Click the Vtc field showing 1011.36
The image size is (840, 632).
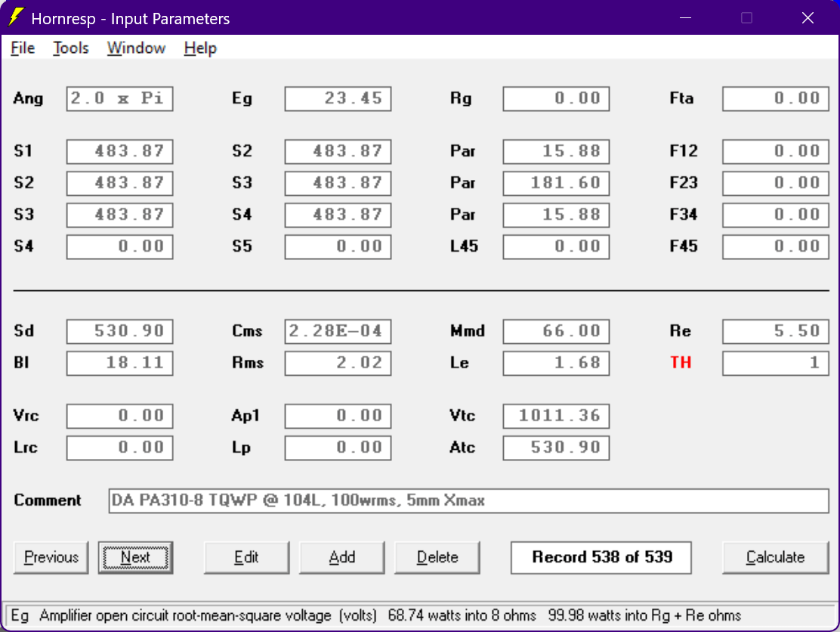pos(556,416)
